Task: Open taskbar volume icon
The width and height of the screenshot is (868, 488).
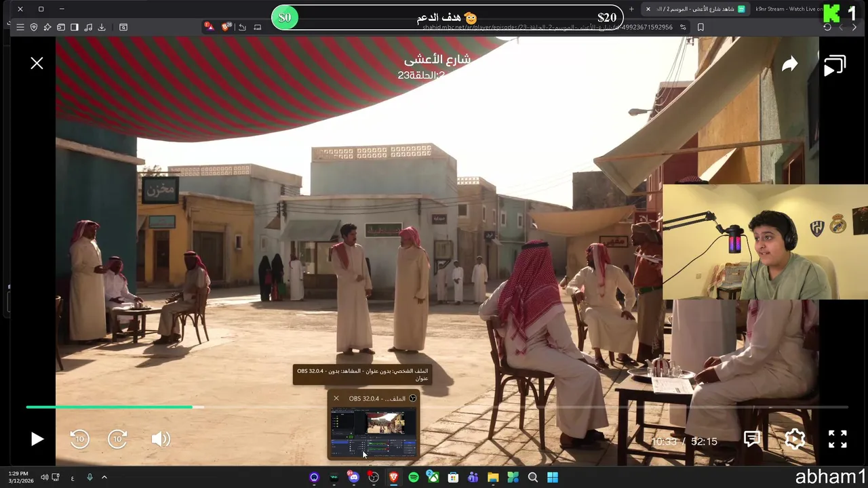Action: tap(44, 477)
